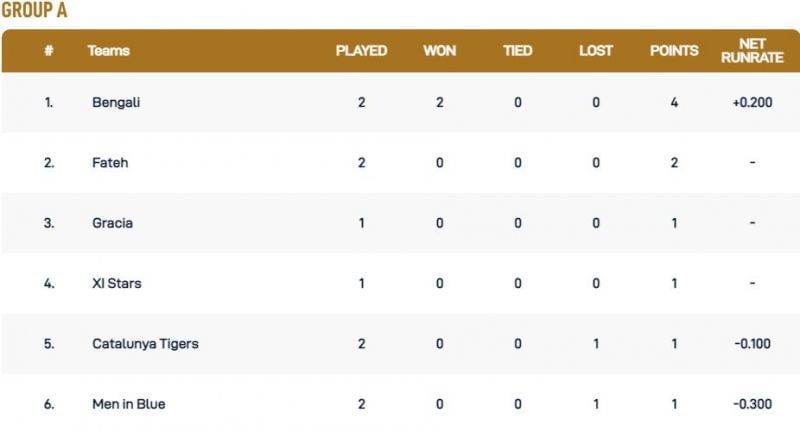Click the POINTS column header

coord(674,51)
